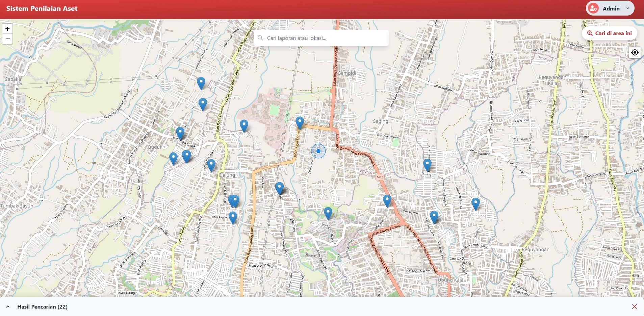This screenshot has width=644, height=316.
Task: Click the locate-me crosshair icon
Action: [x=635, y=52]
